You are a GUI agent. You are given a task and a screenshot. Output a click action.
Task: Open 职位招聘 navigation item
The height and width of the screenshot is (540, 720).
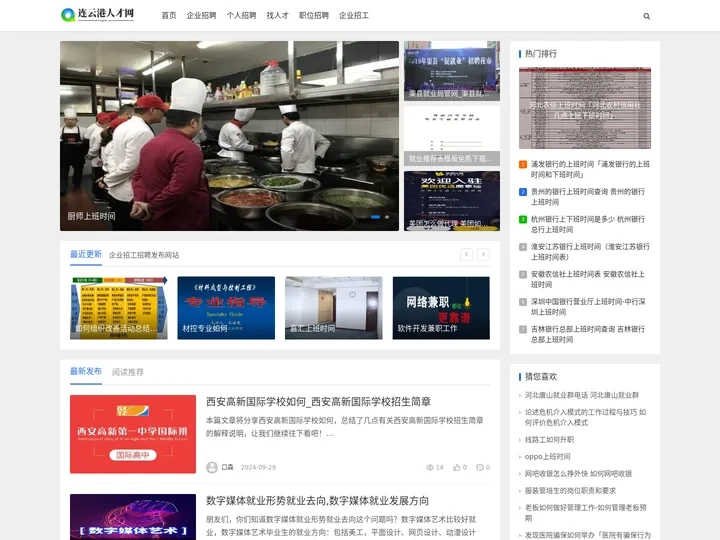314,16
